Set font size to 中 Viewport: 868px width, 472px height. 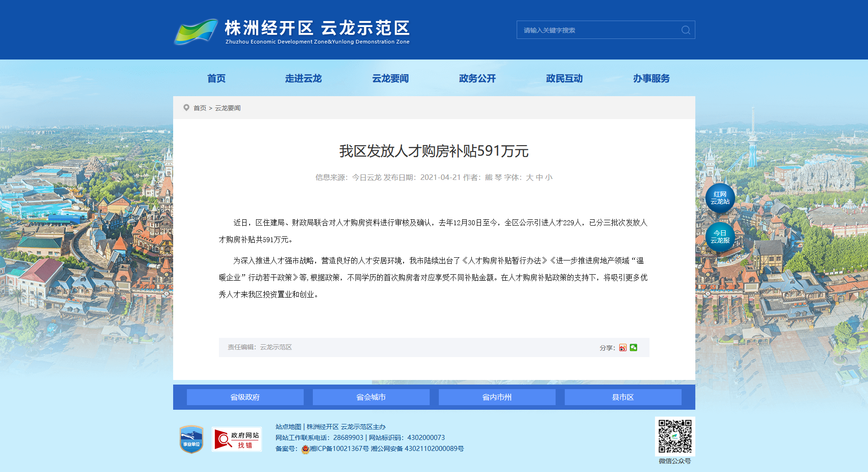click(x=539, y=178)
